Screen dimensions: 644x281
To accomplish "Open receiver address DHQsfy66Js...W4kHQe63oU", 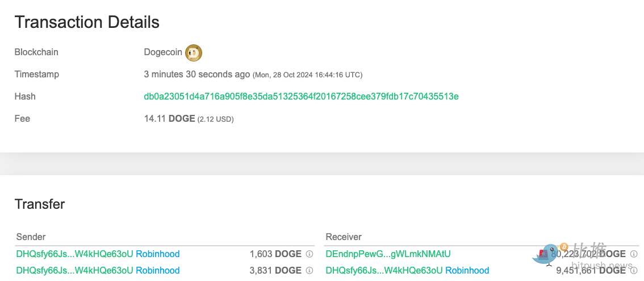I will [x=384, y=271].
